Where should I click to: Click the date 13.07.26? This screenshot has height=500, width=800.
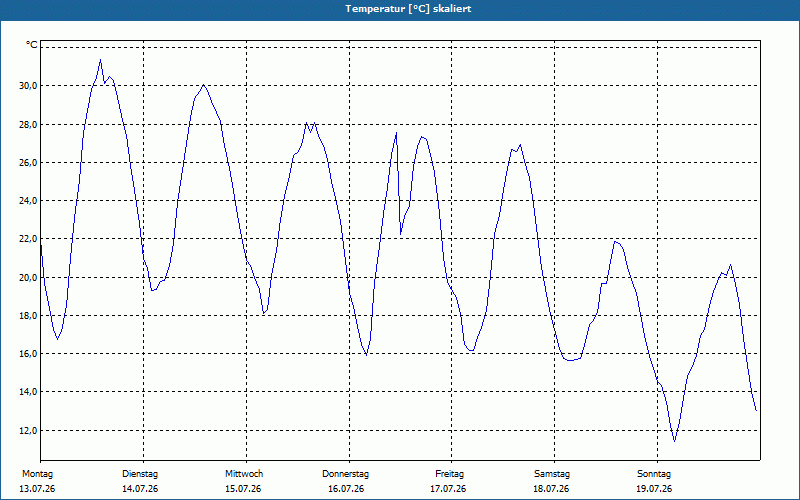pyautogui.click(x=37, y=489)
